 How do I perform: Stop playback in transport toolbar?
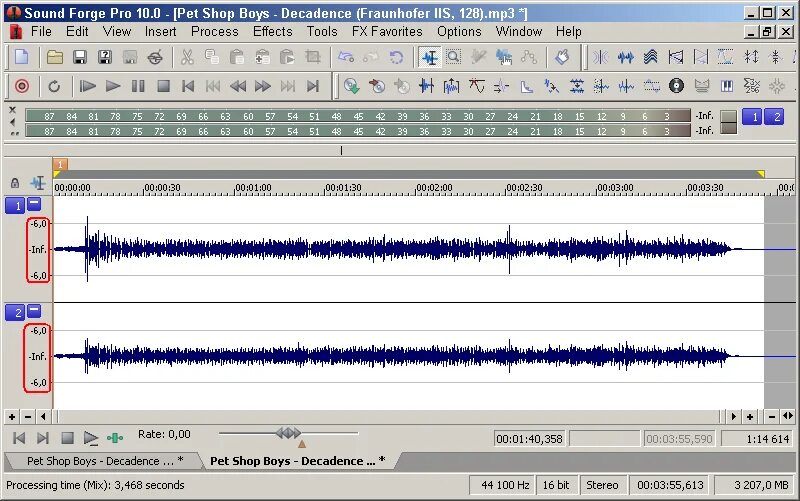(x=163, y=86)
